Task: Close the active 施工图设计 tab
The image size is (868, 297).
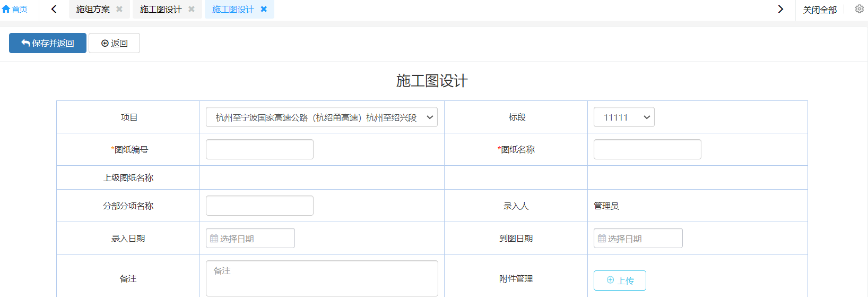Action: click(x=264, y=10)
